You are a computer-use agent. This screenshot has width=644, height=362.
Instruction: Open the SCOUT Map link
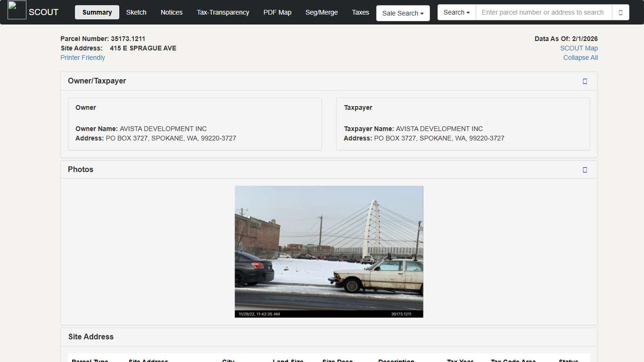coord(578,48)
